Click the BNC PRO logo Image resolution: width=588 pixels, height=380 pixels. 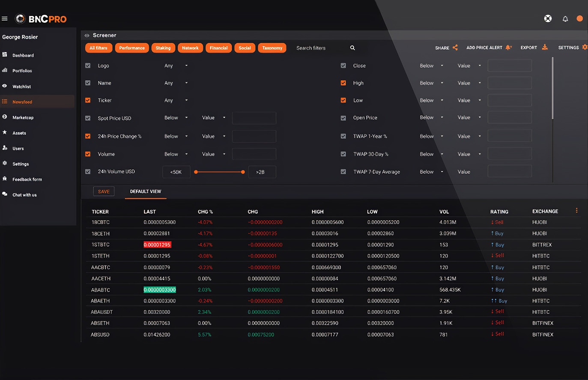(41, 19)
